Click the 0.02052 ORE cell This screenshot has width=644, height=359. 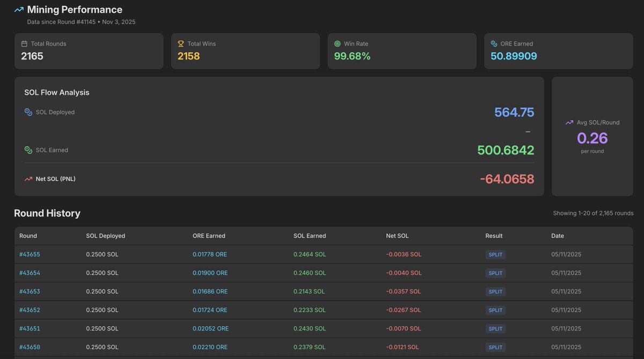tap(211, 328)
